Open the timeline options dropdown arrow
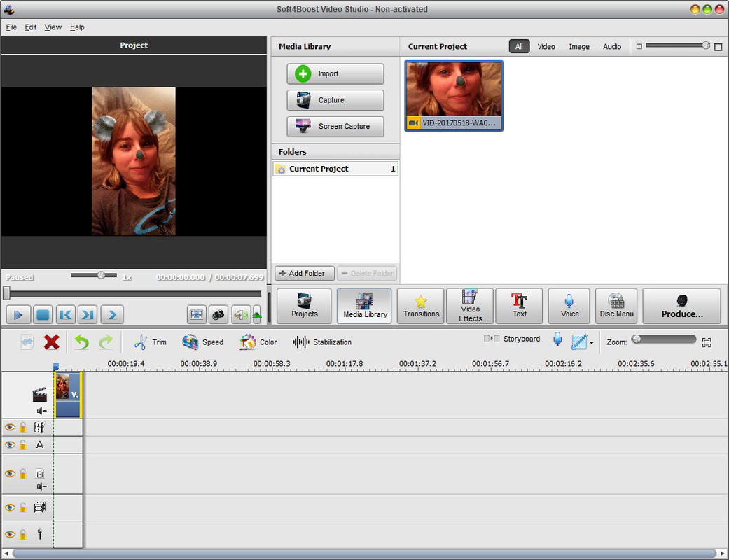 click(x=591, y=343)
